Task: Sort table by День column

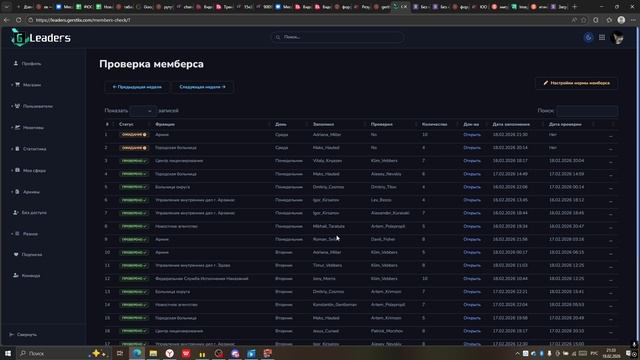Action: [x=281, y=124]
